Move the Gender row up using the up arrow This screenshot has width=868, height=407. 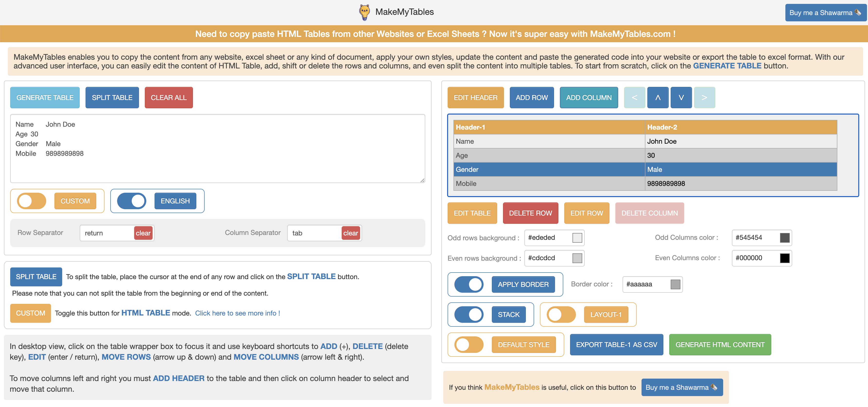click(x=658, y=98)
